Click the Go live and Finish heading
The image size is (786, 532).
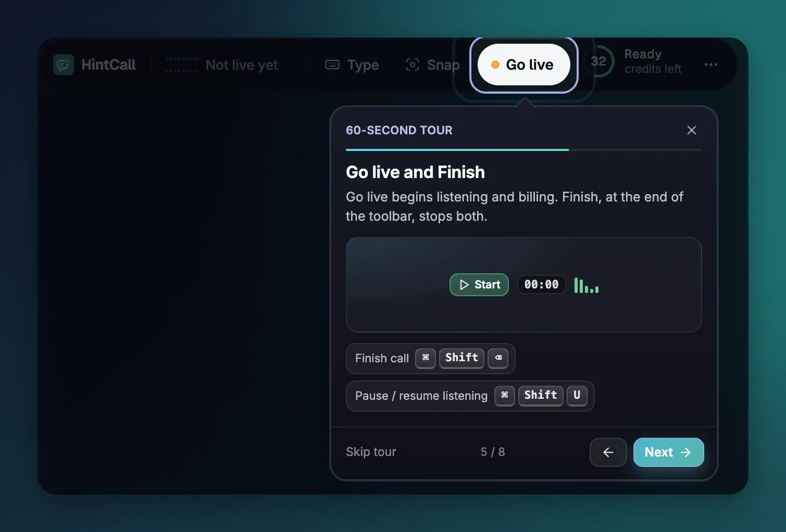[416, 172]
